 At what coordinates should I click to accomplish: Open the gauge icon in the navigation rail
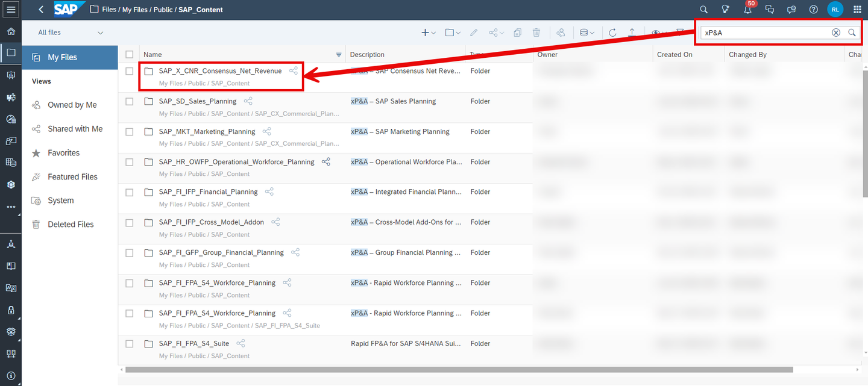[11, 119]
